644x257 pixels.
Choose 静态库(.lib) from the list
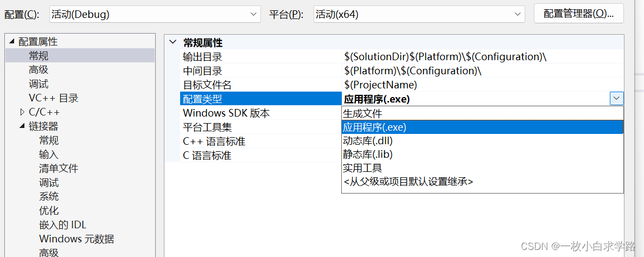click(x=482, y=155)
